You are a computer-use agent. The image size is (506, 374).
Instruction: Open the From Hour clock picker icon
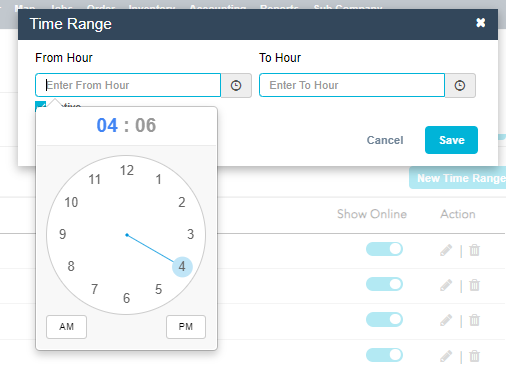point(236,85)
